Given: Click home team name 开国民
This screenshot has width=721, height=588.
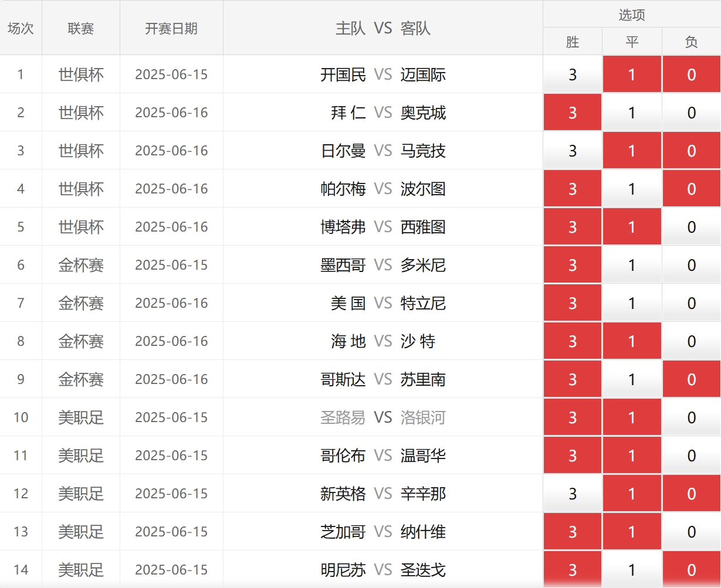Looking at the screenshot, I should (343, 74).
